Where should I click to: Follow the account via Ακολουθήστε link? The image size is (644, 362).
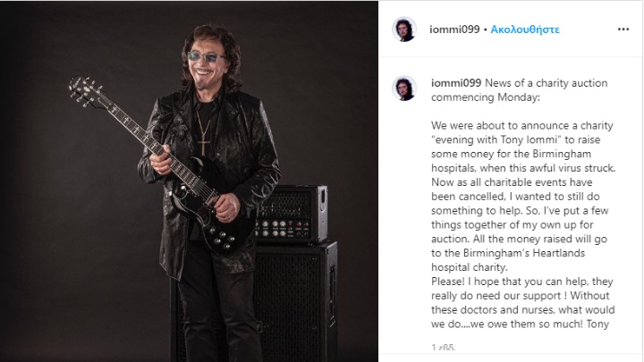tap(525, 29)
